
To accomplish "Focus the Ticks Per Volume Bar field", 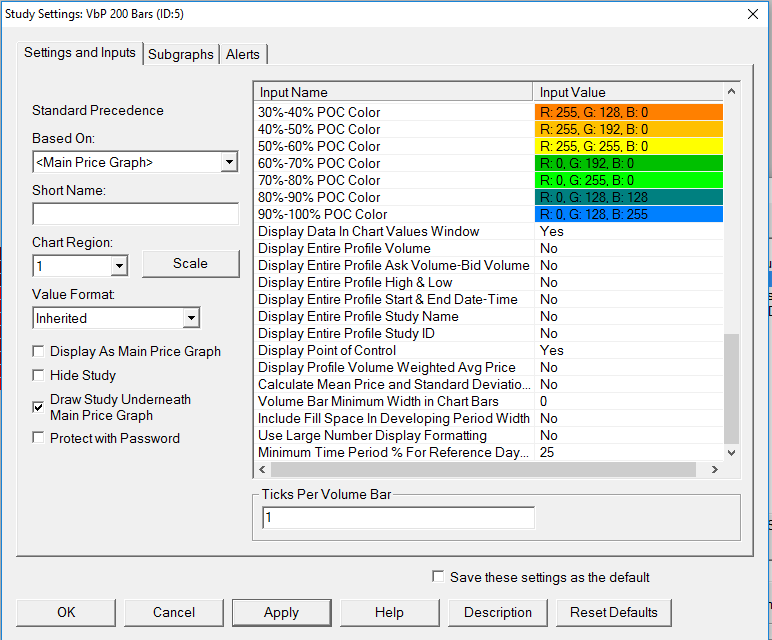I will coord(398,518).
